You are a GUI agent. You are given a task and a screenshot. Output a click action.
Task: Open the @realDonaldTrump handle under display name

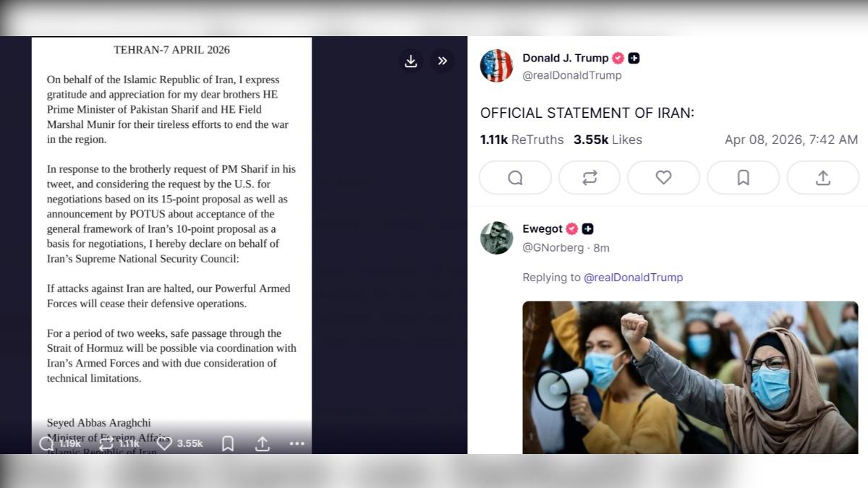(x=571, y=75)
